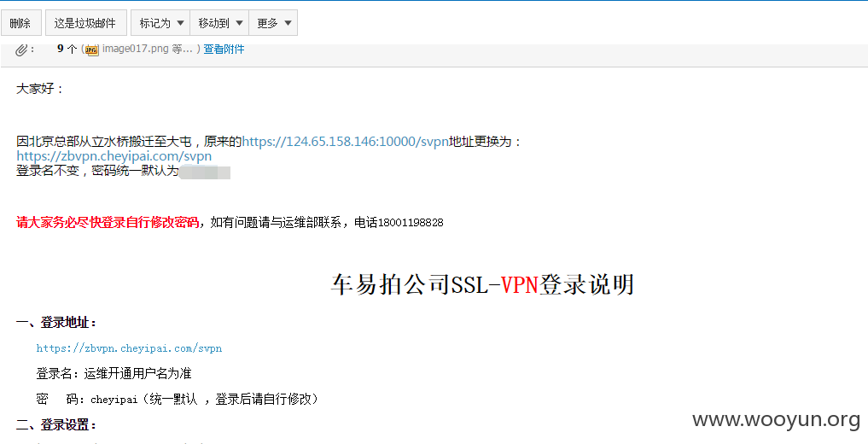Click the image017.png file type icon
Image resolution: width=868 pixels, height=444 pixels.
click(92, 50)
